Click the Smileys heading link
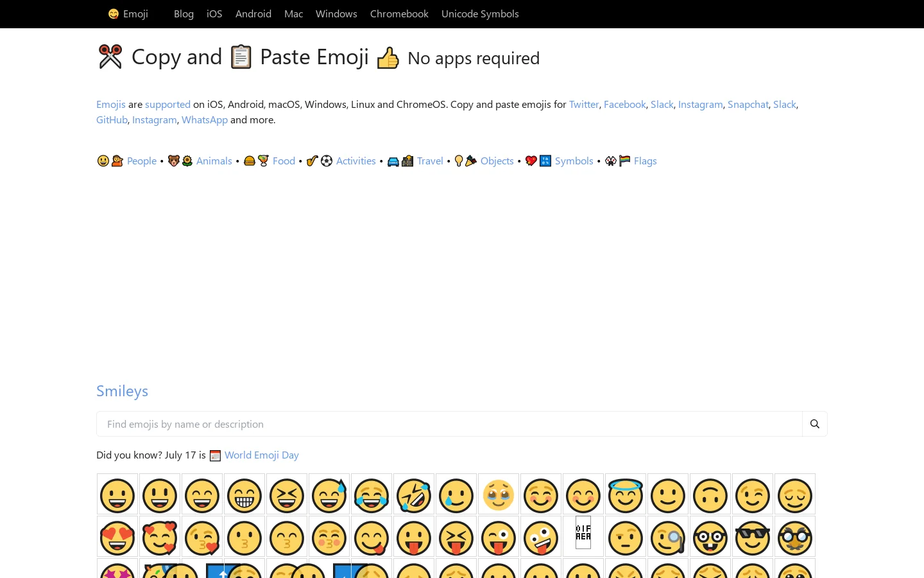924x578 pixels. [x=122, y=390]
